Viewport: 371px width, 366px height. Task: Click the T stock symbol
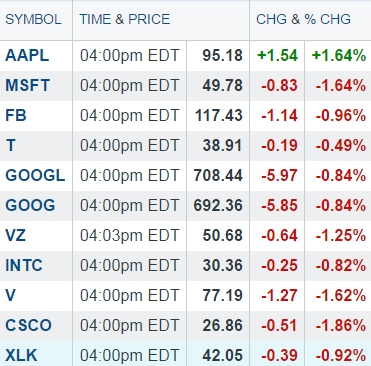click(10, 145)
